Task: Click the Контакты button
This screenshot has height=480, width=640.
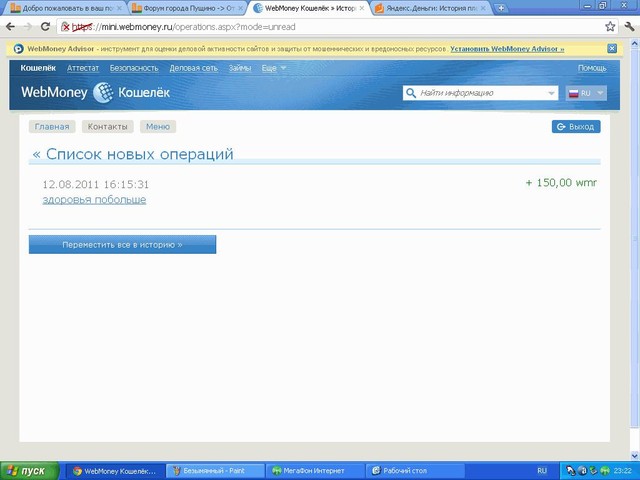Action: tap(107, 127)
